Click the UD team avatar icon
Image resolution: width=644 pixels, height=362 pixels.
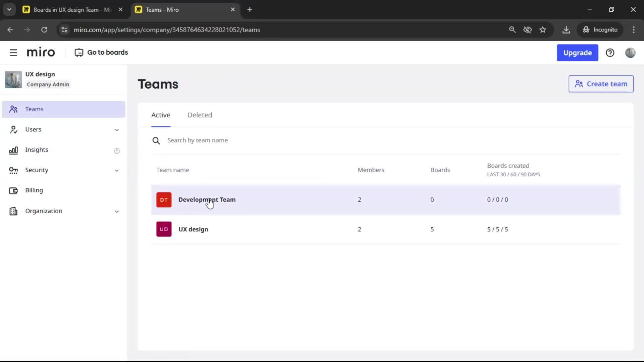pyautogui.click(x=164, y=229)
